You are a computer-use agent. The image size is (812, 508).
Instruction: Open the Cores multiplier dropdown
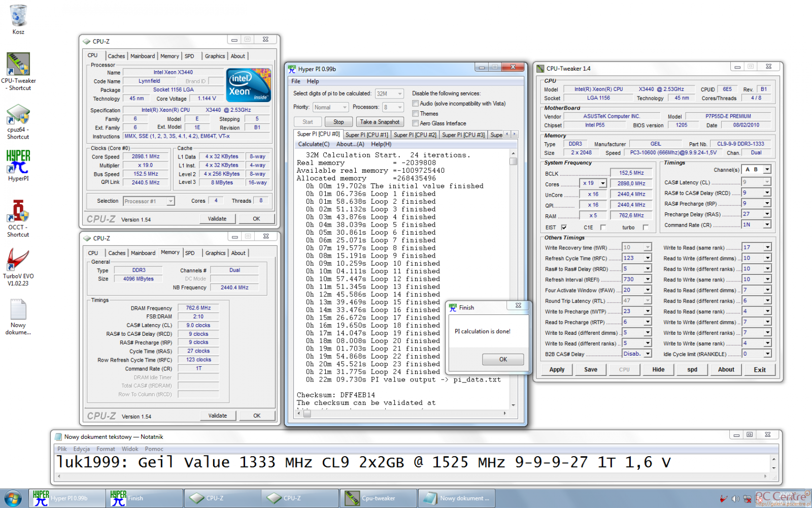(602, 183)
